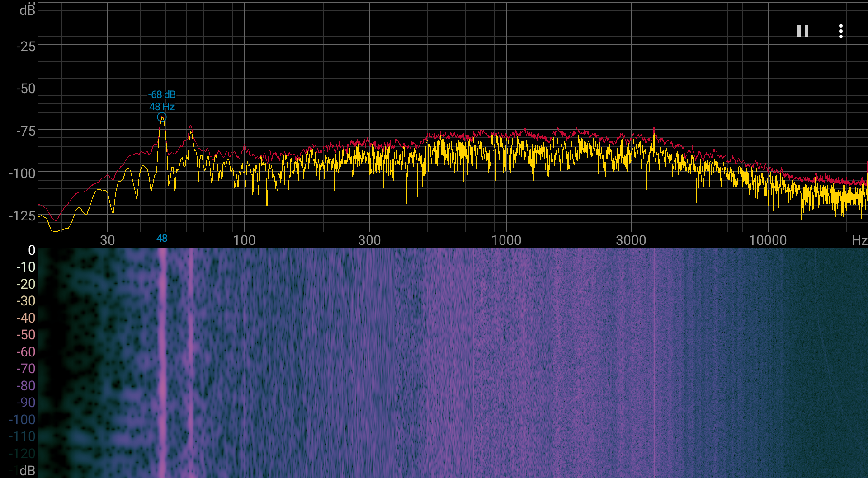Click the 100 label on frequency axis
The height and width of the screenshot is (478, 868).
[244, 240]
